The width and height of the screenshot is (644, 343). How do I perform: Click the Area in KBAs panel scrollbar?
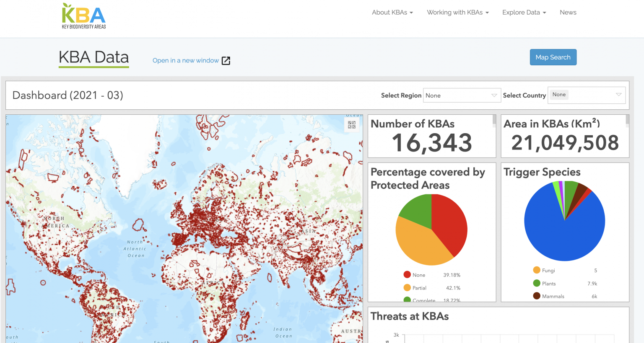click(627, 120)
